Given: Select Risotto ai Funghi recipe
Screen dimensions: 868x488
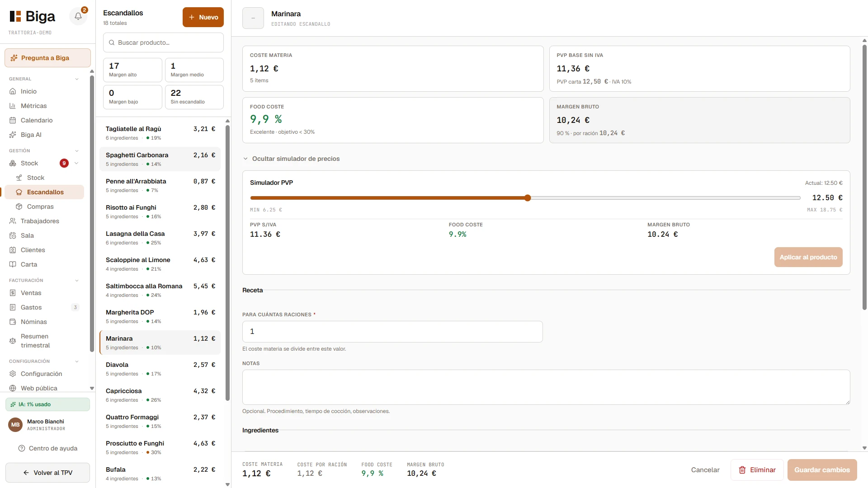Looking at the screenshot, I should pos(160,211).
